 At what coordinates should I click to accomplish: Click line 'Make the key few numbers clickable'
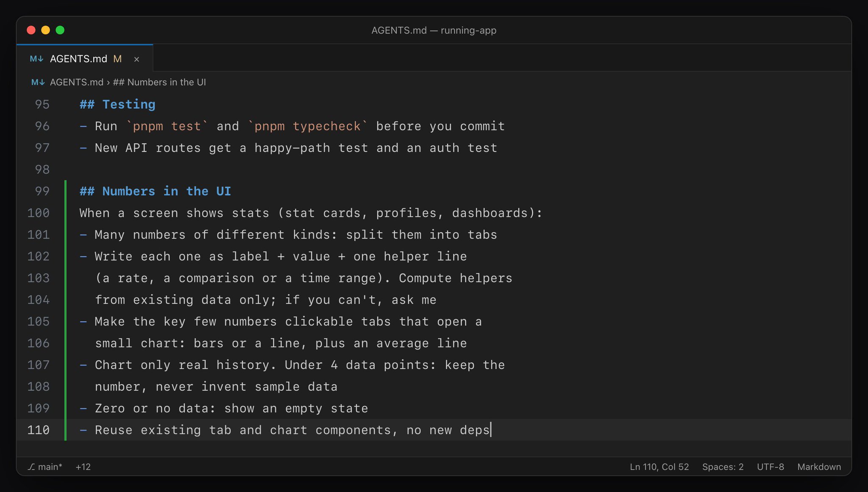281,322
